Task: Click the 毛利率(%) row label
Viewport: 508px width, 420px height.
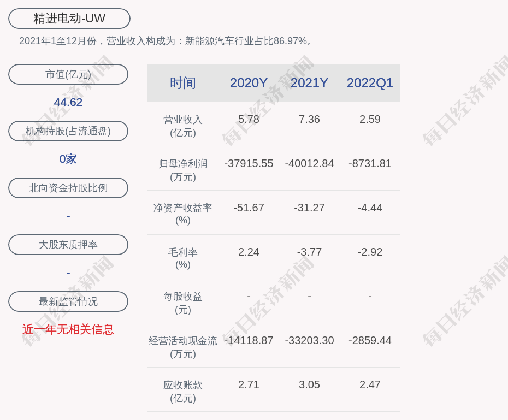Action: pos(183,258)
